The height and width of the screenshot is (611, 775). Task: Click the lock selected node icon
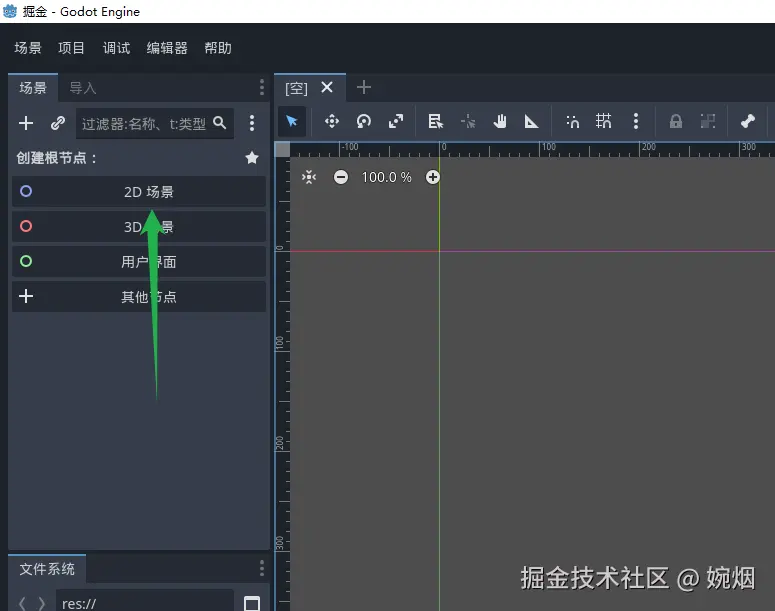click(x=676, y=121)
